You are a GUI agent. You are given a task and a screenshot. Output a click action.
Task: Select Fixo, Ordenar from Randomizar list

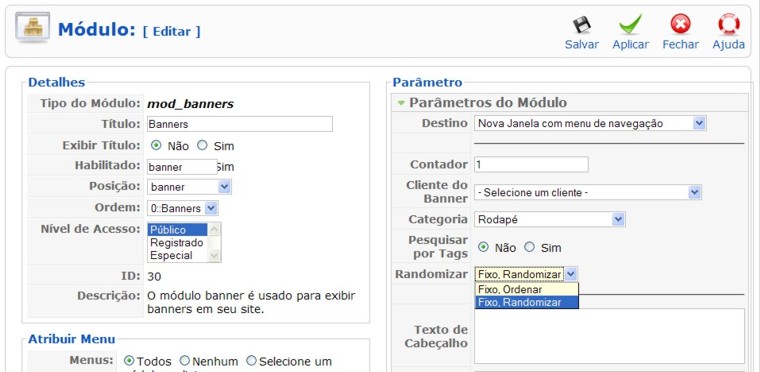[527, 290]
